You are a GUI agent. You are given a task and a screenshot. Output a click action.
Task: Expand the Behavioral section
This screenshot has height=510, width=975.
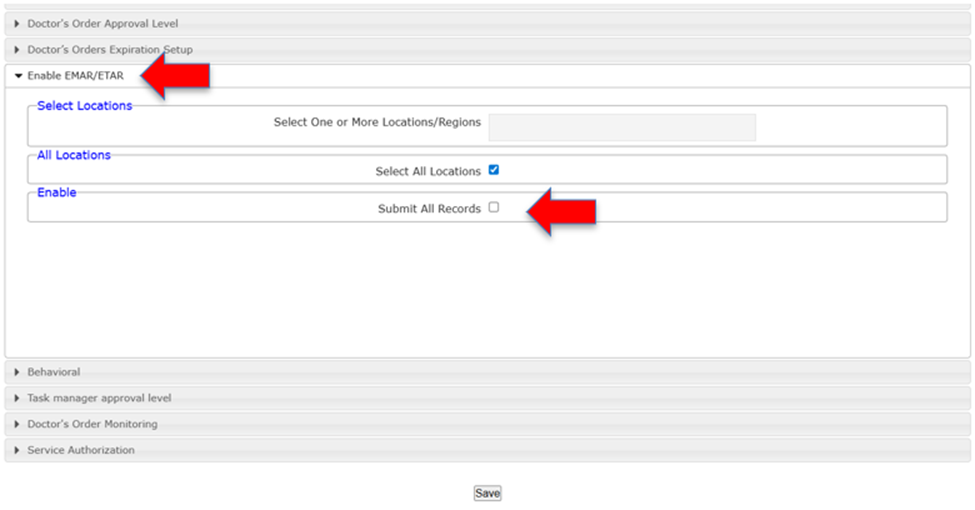pos(487,372)
